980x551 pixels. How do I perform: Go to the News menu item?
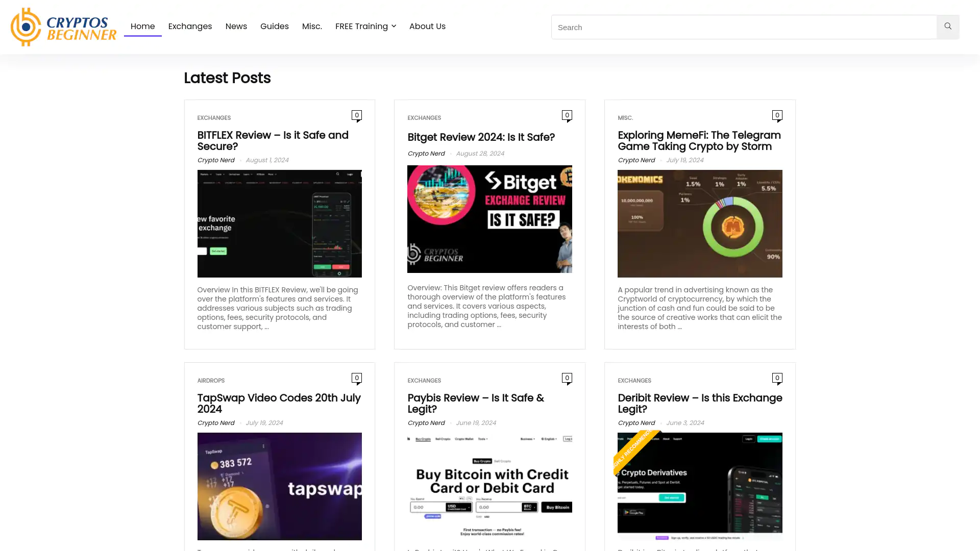(x=236, y=27)
